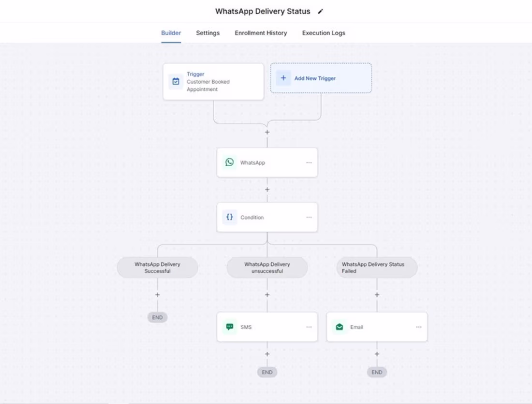Screen dimensions: 532x404
Task: Open the Email node ellipsis menu
Action: (x=418, y=327)
